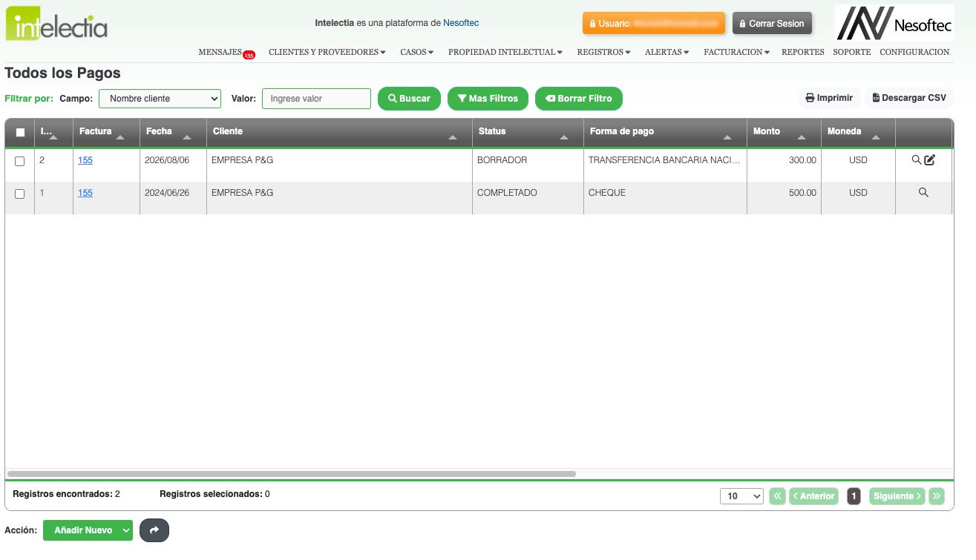Click the Intelectia logo
Image resolution: width=976 pixels, height=560 pixels.
coord(56,24)
